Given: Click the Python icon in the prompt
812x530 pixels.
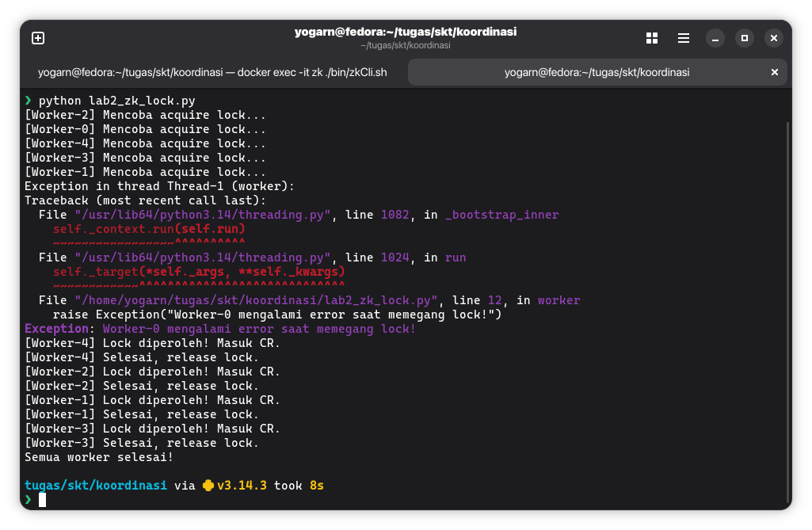Looking at the screenshot, I should pos(208,486).
